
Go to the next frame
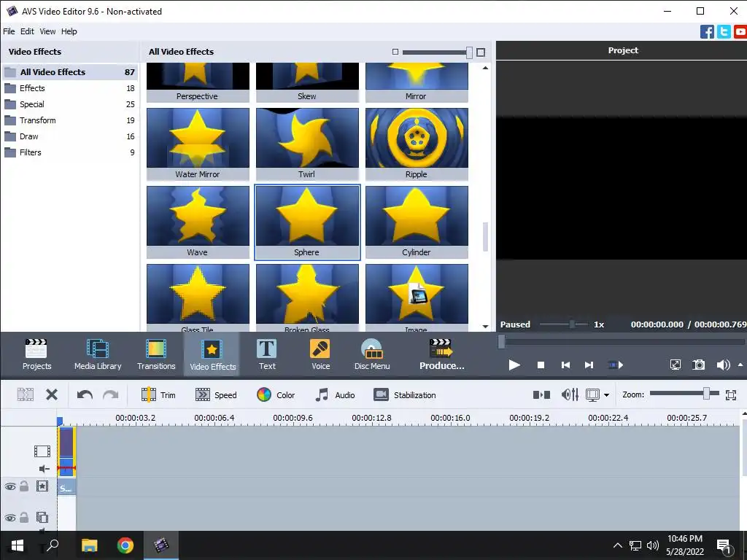[x=589, y=365]
